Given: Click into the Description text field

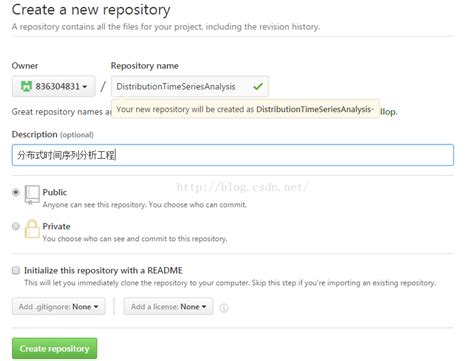Looking at the screenshot, I should point(233,155).
